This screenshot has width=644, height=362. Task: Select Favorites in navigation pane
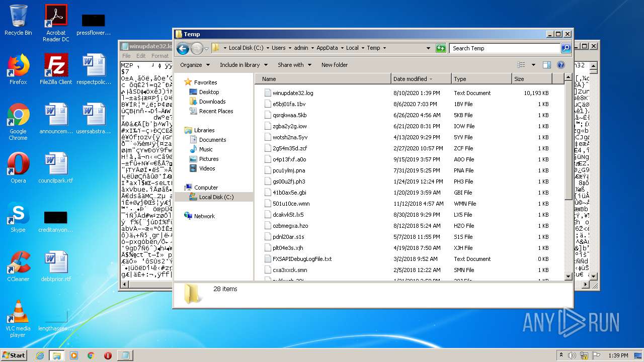[205, 82]
